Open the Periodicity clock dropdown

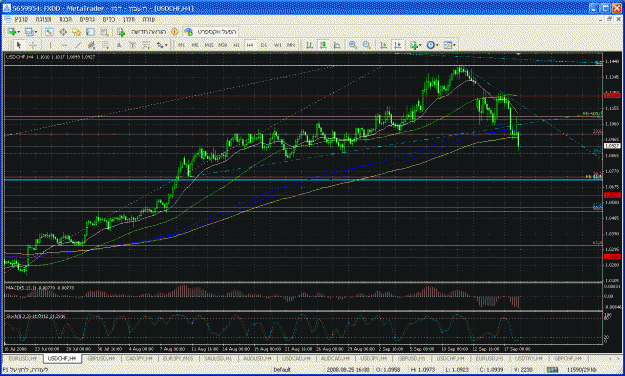coord(432,45)
